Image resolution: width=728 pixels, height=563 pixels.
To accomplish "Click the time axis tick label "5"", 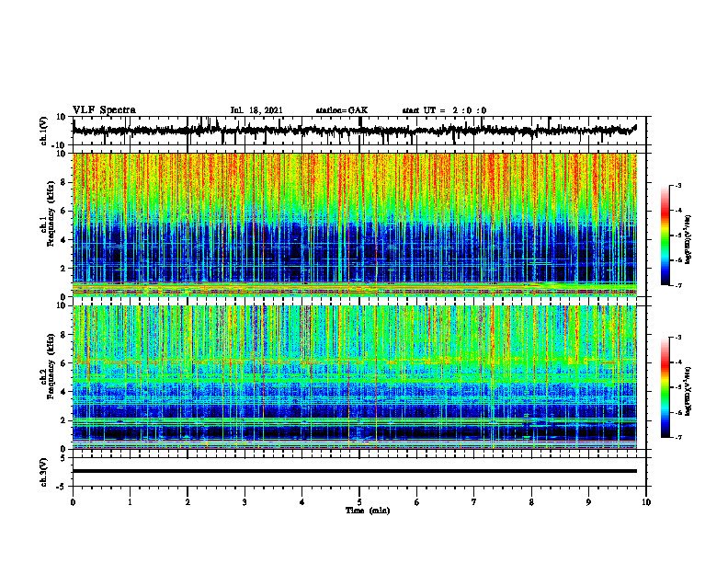I will pos(359,502).
